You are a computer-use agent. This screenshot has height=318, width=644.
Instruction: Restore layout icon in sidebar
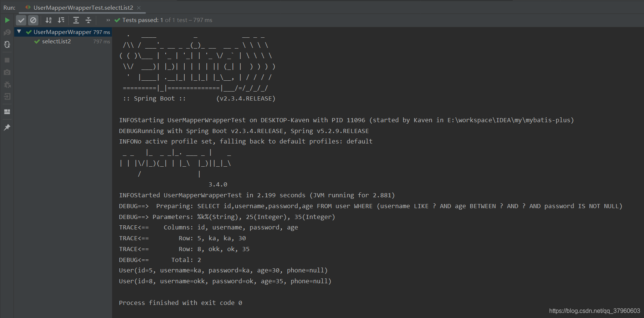[x=7, y=112]
